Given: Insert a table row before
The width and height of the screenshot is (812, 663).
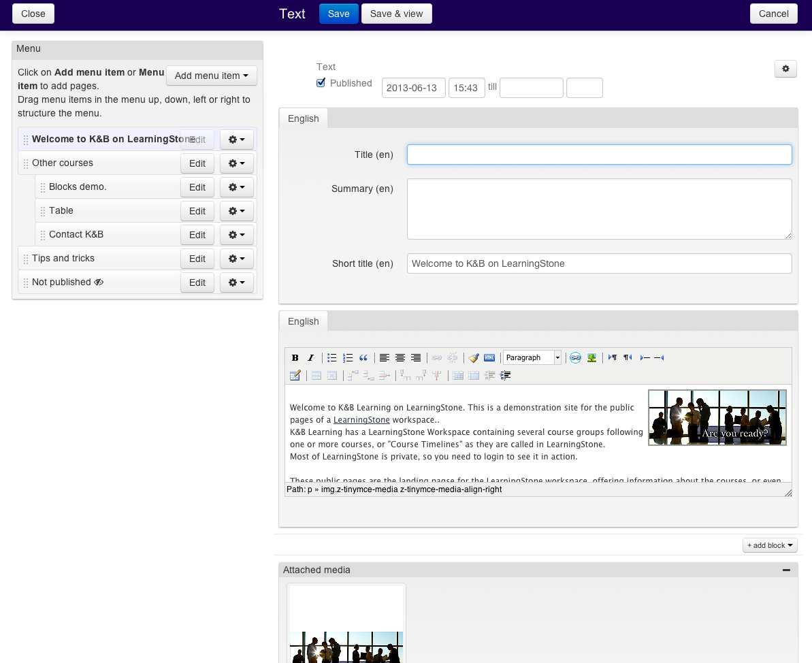Looking at the screenshot, I should click(x=353, y=376).
